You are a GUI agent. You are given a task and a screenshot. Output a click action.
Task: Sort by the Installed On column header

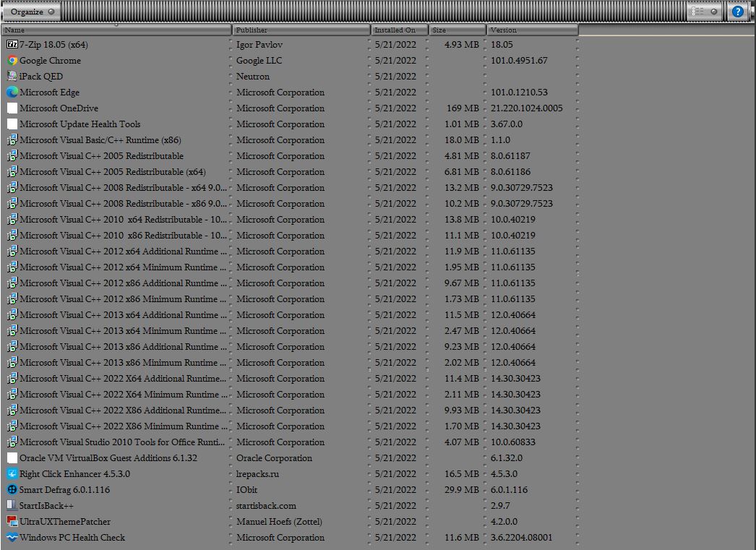(x=400, y=30)
